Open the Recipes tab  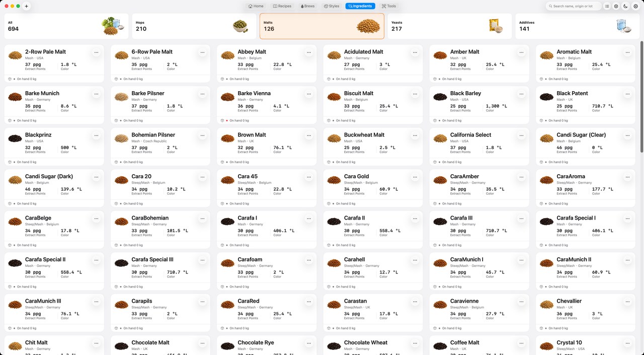[282, 6]
